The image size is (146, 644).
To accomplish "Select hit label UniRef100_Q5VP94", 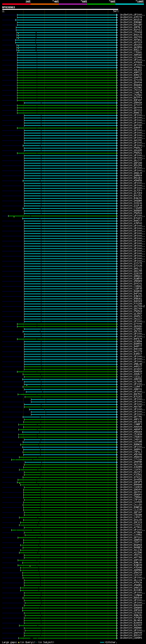I will tap(131, 82).
